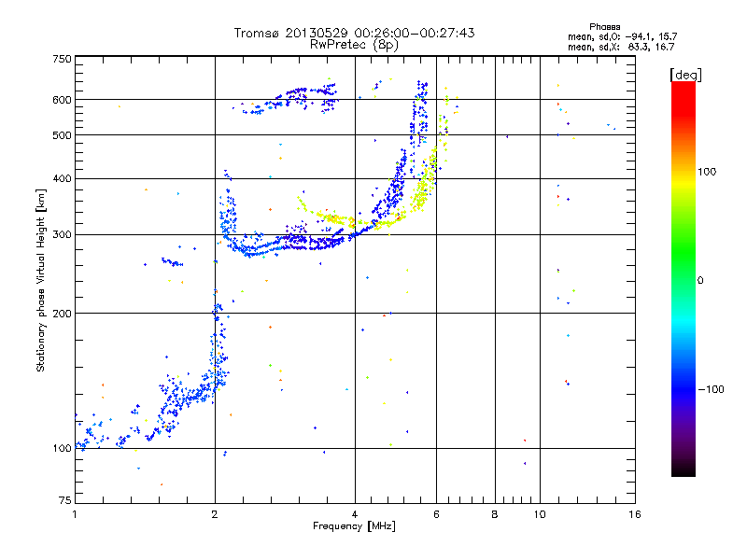Click the colorbar label "100"
Image resolution: width=747 pixels, height=560 pixels.
[x=707, y=172]
